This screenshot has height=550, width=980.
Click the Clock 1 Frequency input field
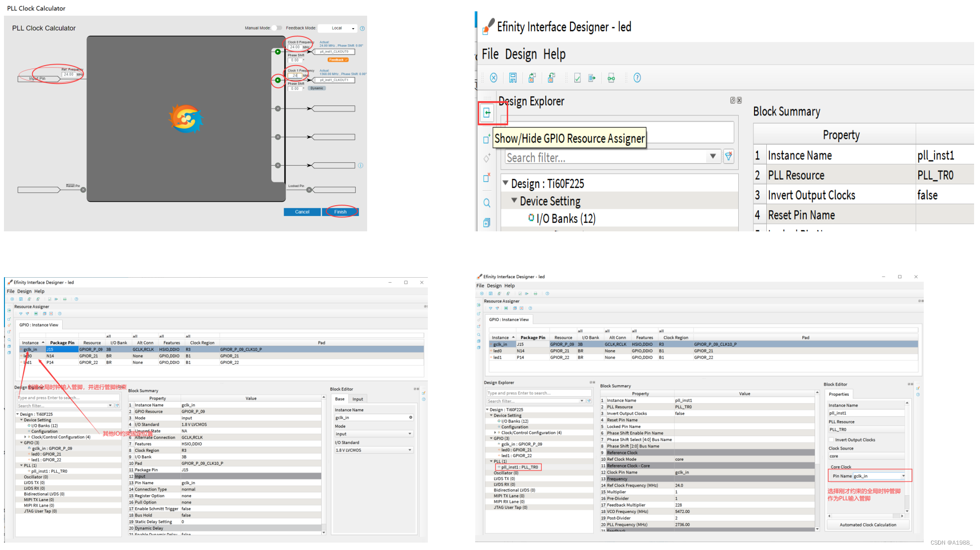[295, 76]
